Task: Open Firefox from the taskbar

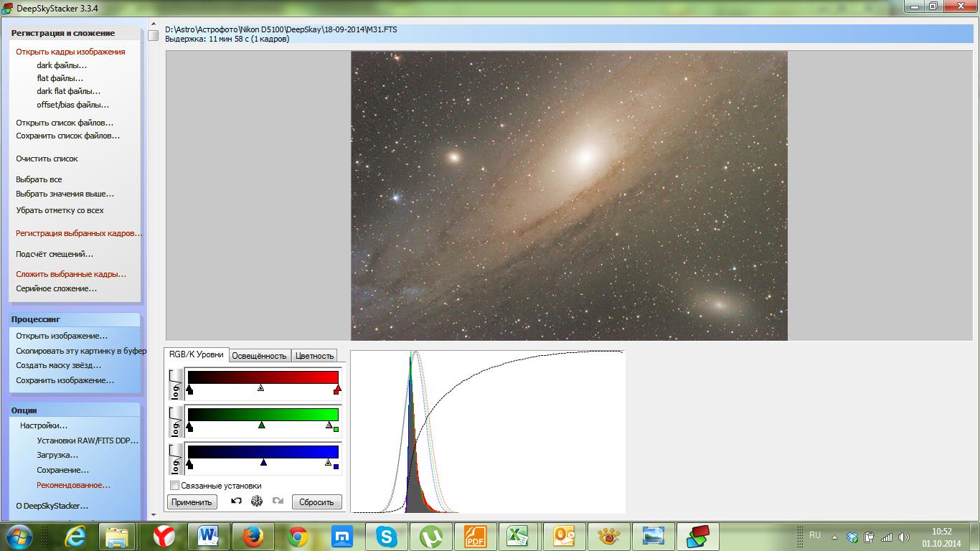Action: point(253,536)
